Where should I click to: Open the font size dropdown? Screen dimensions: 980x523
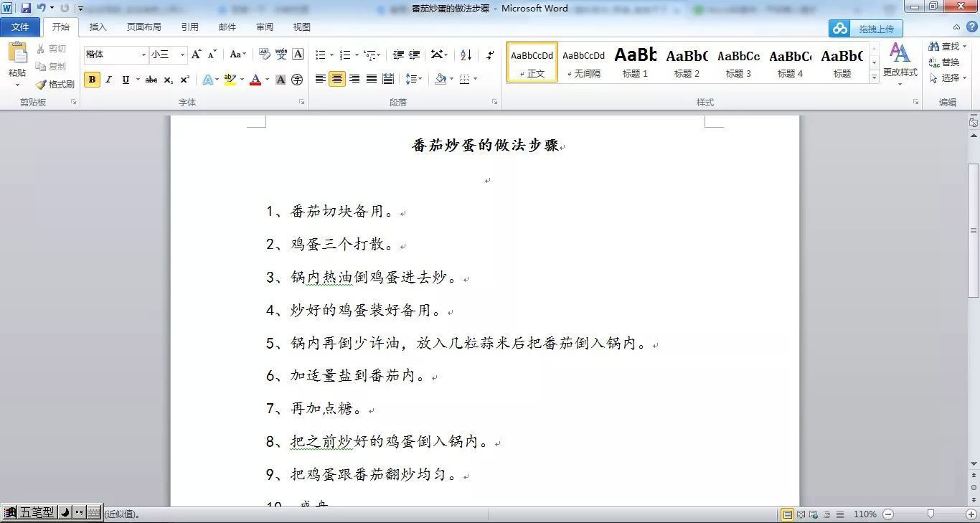click(182, 55)
